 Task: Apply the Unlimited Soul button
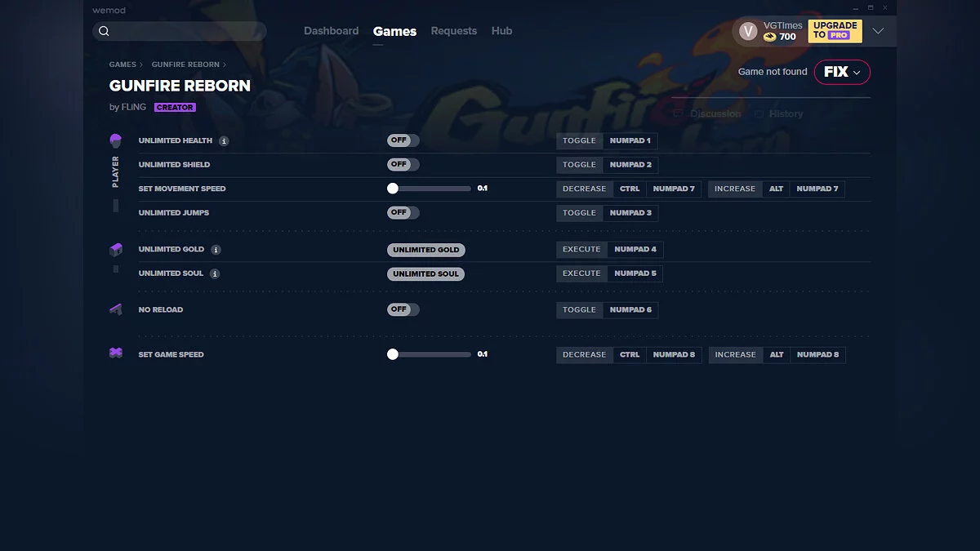click(x=425, y=273)
